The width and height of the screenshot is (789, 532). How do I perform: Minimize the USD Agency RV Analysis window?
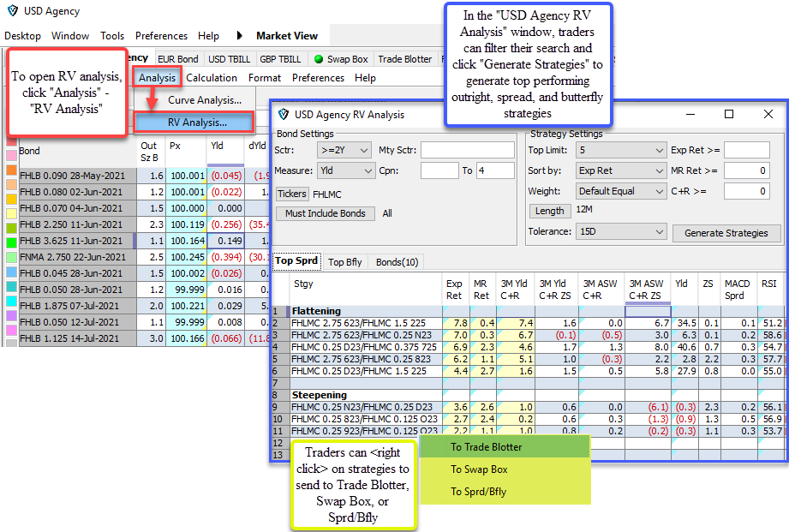[x=690, y=114]
